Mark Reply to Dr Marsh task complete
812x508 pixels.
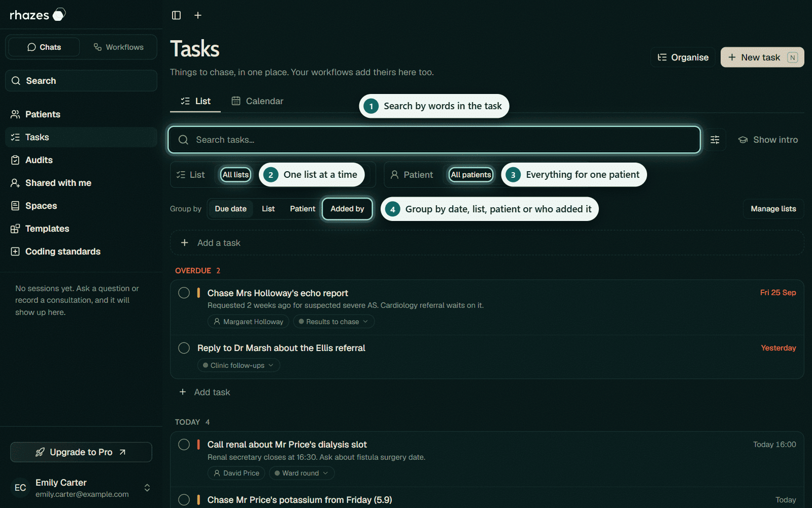(184, 348)
